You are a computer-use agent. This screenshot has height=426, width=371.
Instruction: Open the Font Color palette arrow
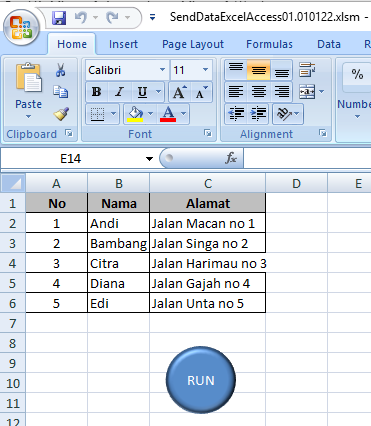[x=184, y=114]
